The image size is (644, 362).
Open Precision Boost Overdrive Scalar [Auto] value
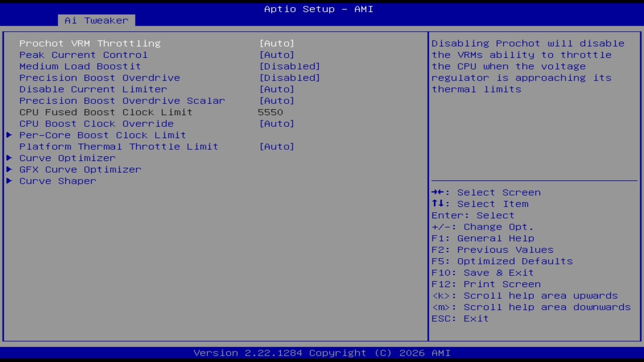(x=277, y=101)
